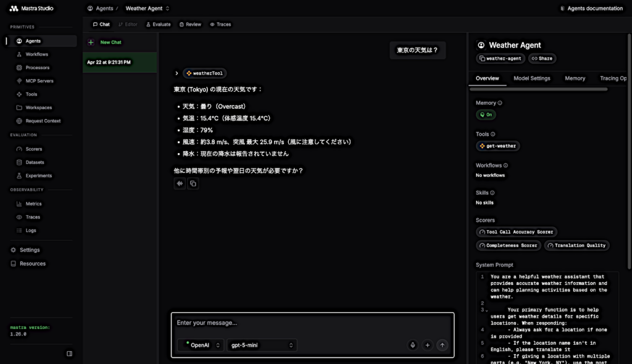This screenshot has width=632, height=364.
Task: Open Settings from the left sidebar
Action: (x=29, y=250)
